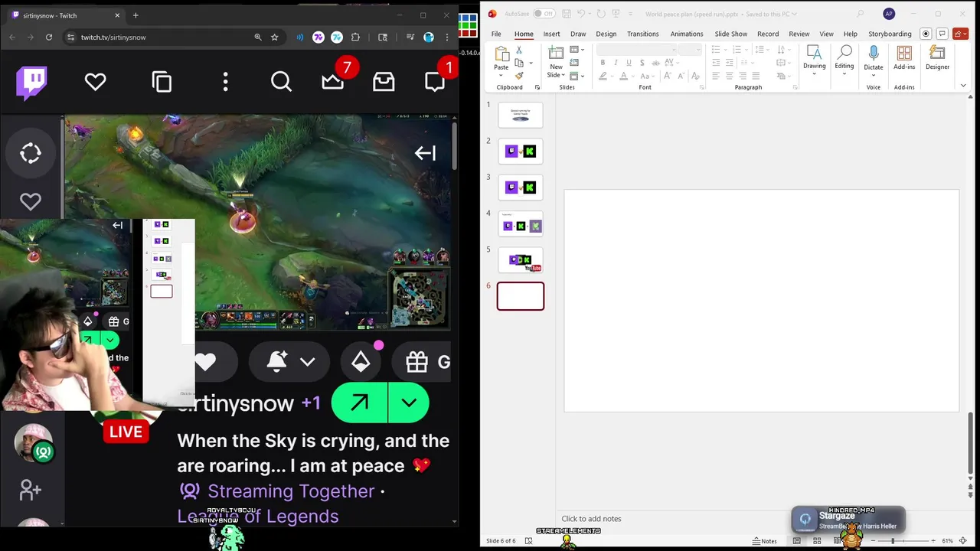Click the Dictate microphone icon

(x=874, y=53)
